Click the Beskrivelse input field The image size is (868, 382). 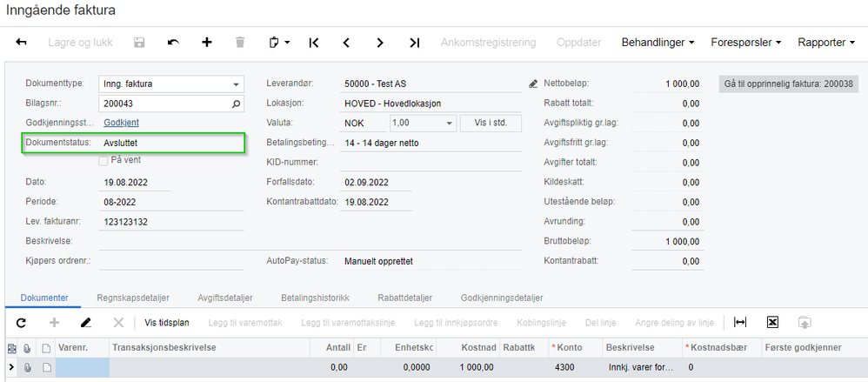[310, 241]
